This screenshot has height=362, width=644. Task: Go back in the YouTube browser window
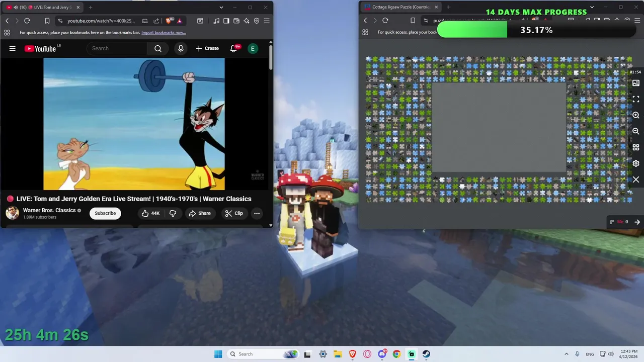[7, 21]
